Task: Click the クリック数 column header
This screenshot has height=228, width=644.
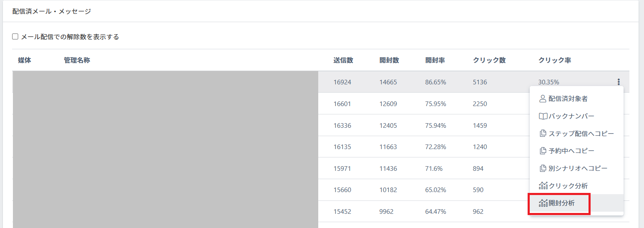Action: tap(489, 60)
